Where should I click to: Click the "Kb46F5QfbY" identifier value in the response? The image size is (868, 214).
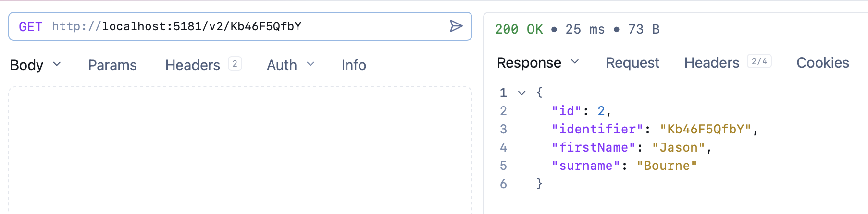(x=706, y=130)
